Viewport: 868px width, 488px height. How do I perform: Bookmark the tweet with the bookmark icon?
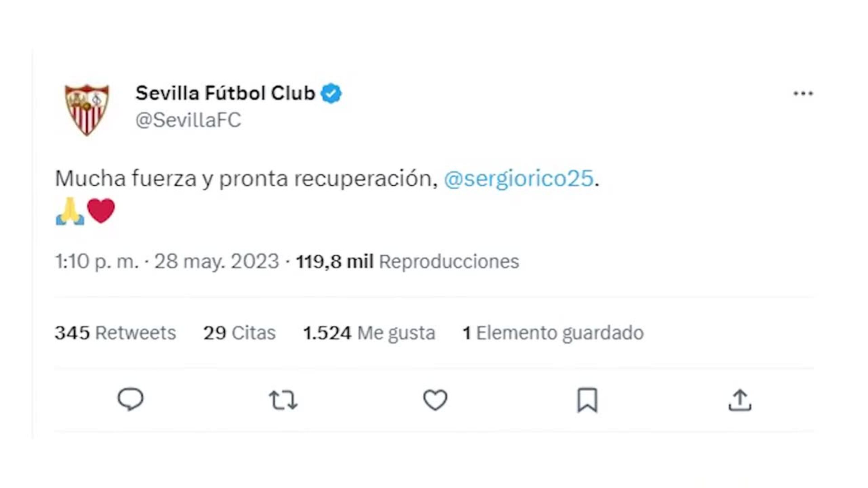point(587,400)
